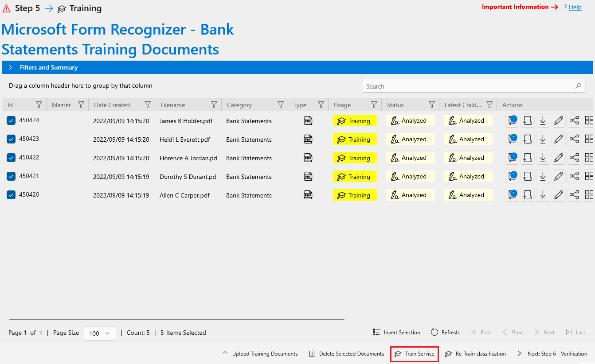Go to Next: Step 6 - Verification
The width and height of the screenshot is (595, 364).
click(552, 354)
